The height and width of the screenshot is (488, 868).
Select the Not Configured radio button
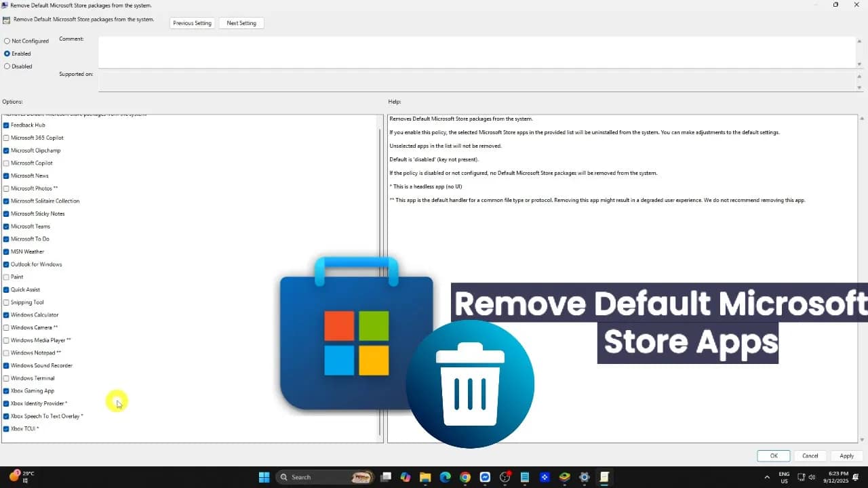point(7,41)
